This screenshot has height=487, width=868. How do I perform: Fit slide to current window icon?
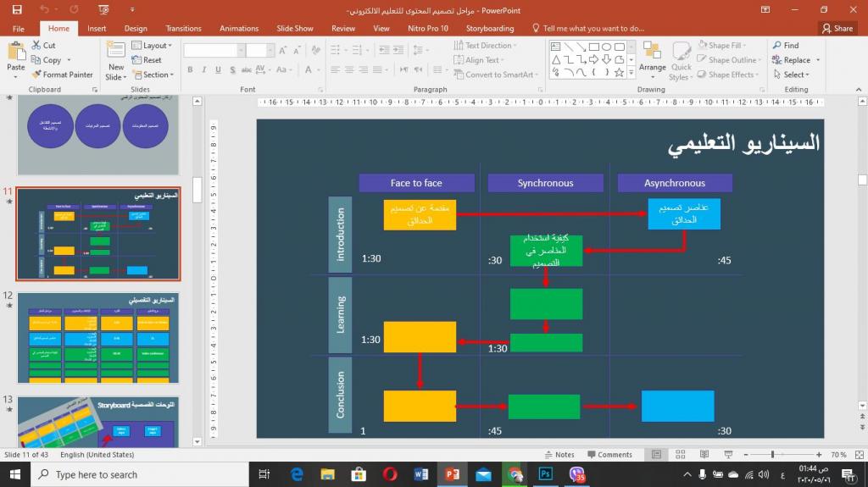point(857,455)
